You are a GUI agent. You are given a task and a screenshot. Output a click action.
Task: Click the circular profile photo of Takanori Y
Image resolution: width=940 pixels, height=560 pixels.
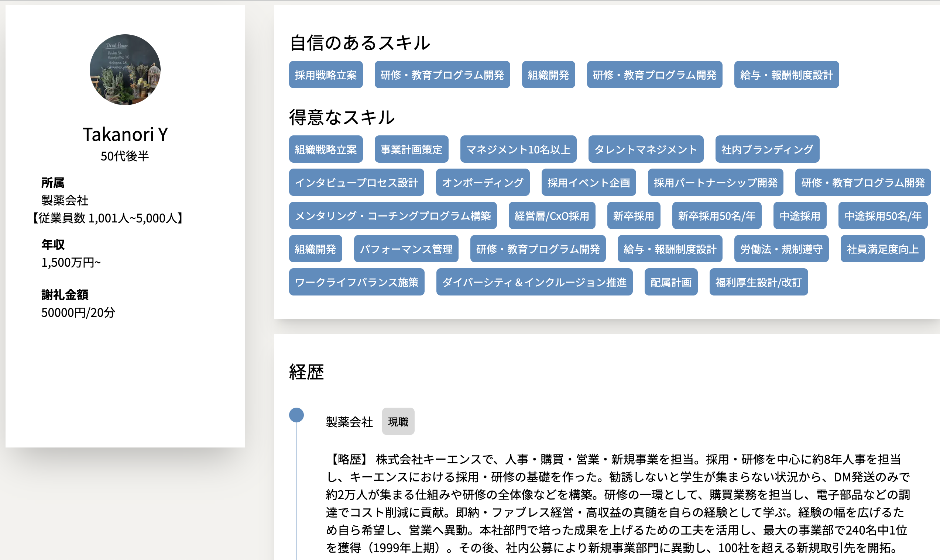[125, 70]
